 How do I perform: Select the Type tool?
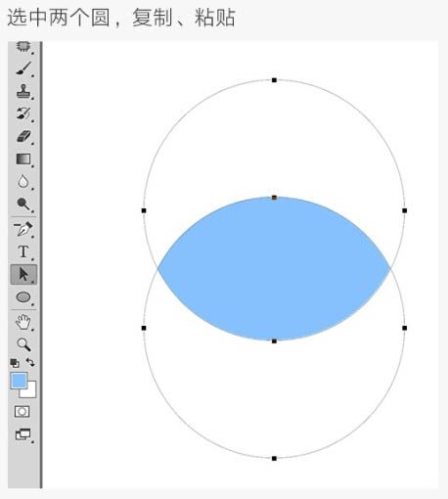tap(23, 251)
